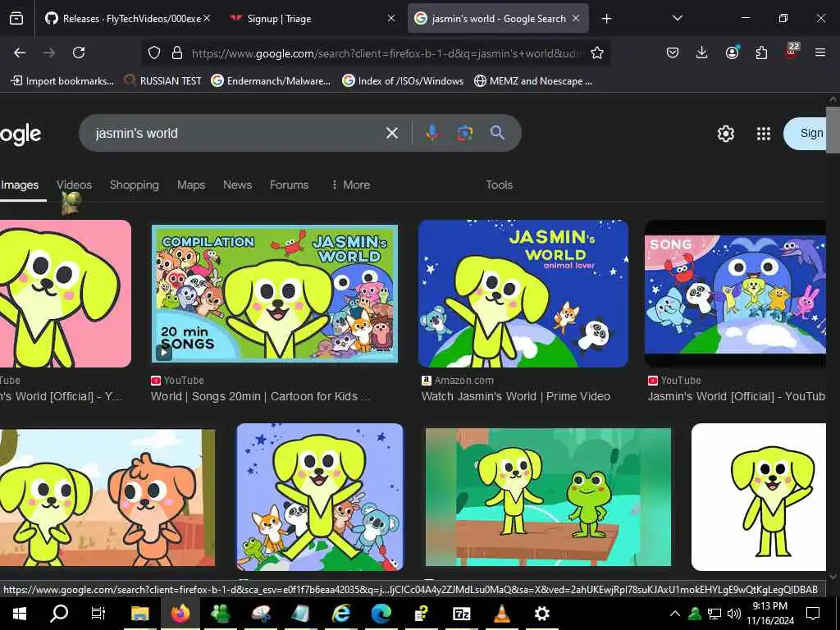This screenshot has width=840, height=630.
Task: Open Windows taskbar search
Action: (59, 613)
